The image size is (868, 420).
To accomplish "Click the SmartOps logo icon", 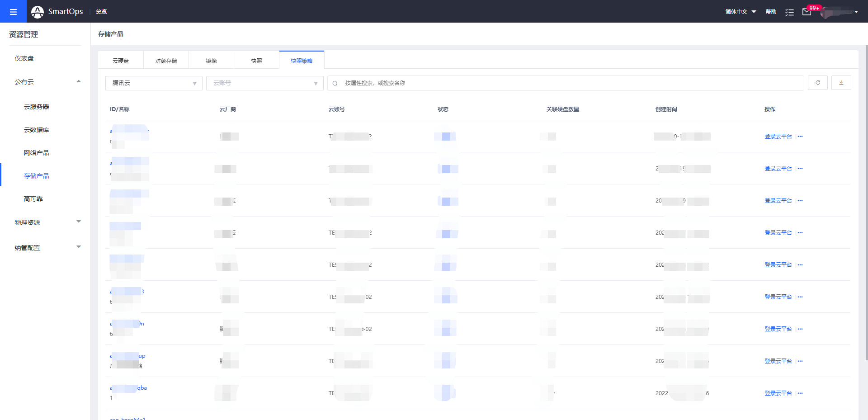I will pos(38,12).
